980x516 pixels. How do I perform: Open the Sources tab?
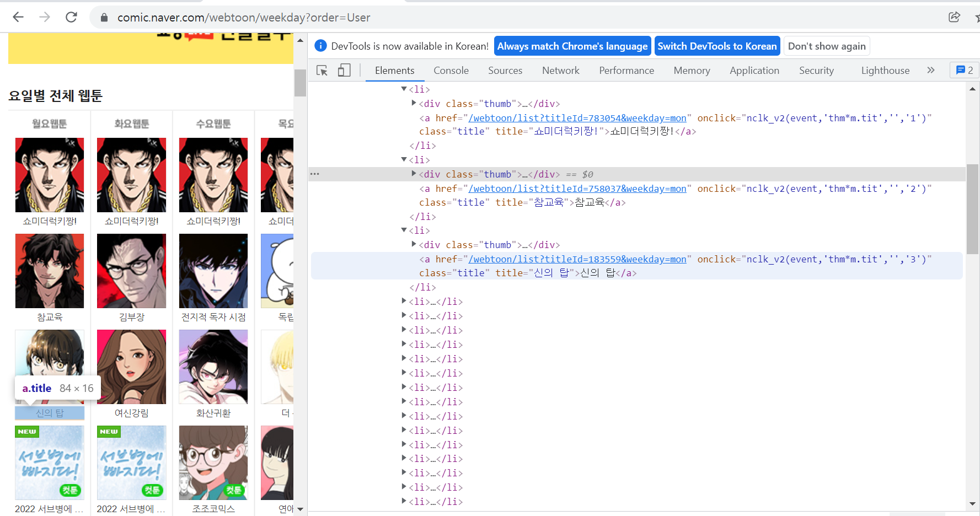point(505,71)
